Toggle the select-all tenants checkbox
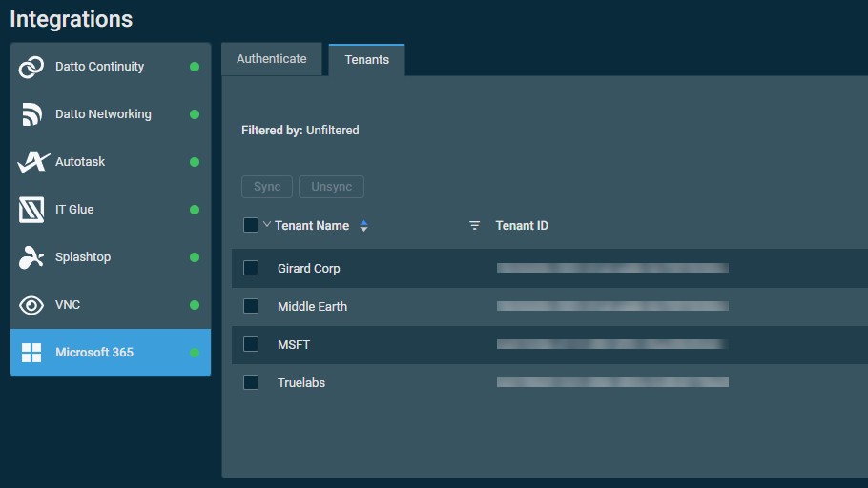Image resolution: width=868 pixels, height=488 pixels. tap(251, 225)
